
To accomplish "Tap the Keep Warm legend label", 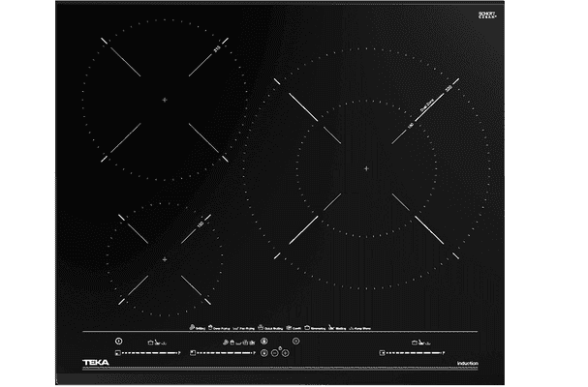I will (362, 329).
